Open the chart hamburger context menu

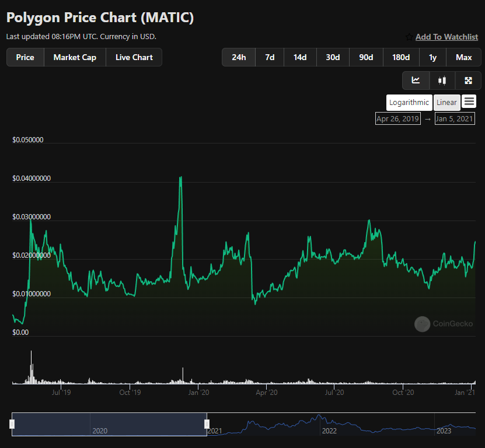[469, 101]
